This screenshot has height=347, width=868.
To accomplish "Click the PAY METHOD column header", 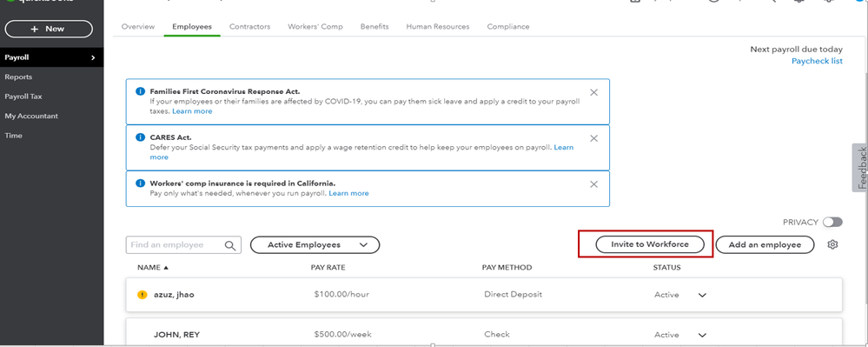I will 507,267.
